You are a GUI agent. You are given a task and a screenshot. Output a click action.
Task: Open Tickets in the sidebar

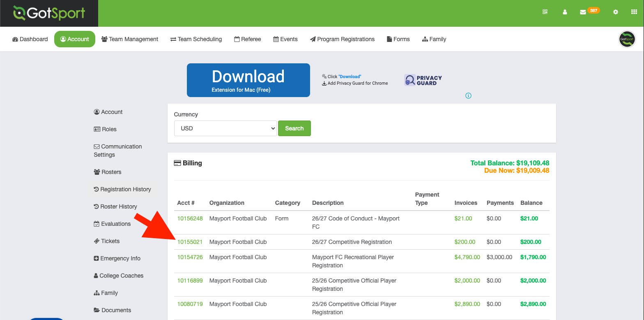tap(107, 241)
